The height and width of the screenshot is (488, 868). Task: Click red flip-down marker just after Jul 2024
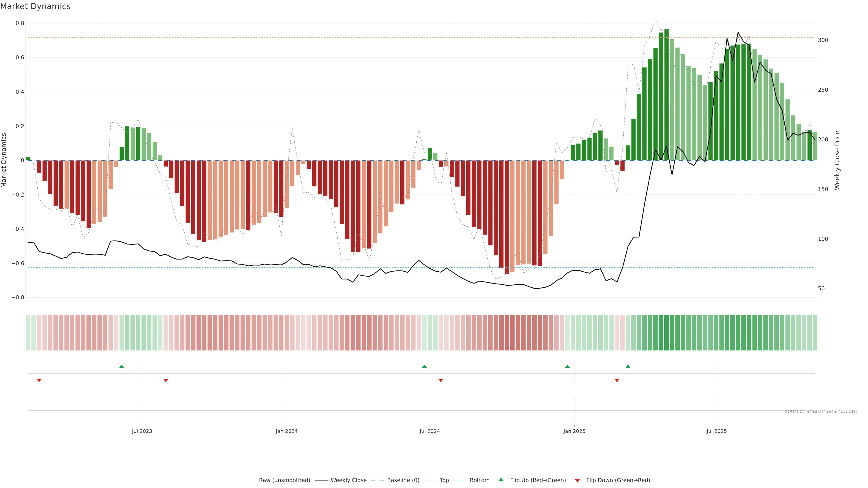(x=441, y=380)
